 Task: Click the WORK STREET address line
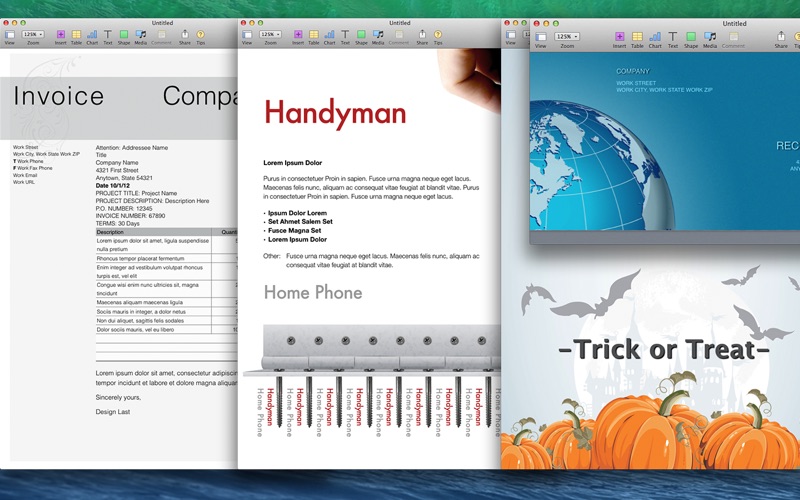point(636,83)
